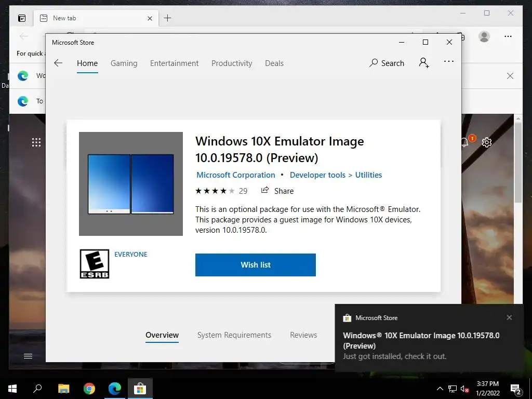This screenshot has height=399, width=532.
Task: Show hidden system tray icons
Action: point(440,389)
